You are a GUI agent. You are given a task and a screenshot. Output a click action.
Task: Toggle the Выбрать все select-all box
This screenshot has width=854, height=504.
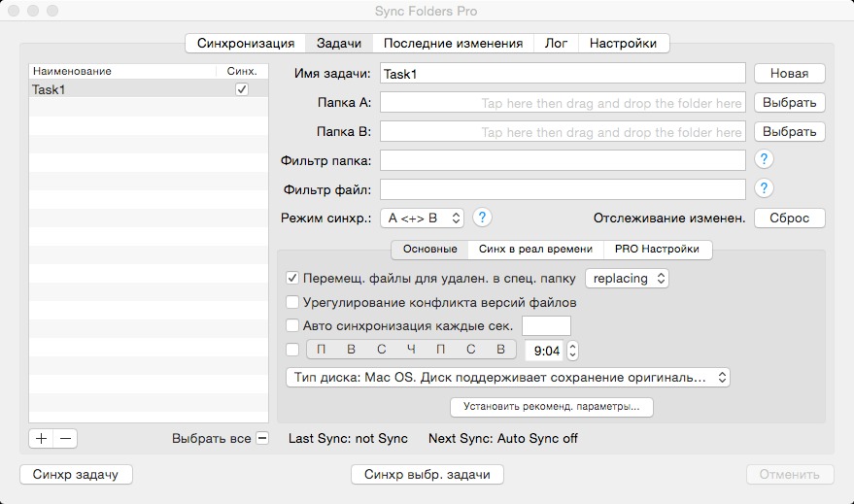pyautogui.click(x=262, y=438)
